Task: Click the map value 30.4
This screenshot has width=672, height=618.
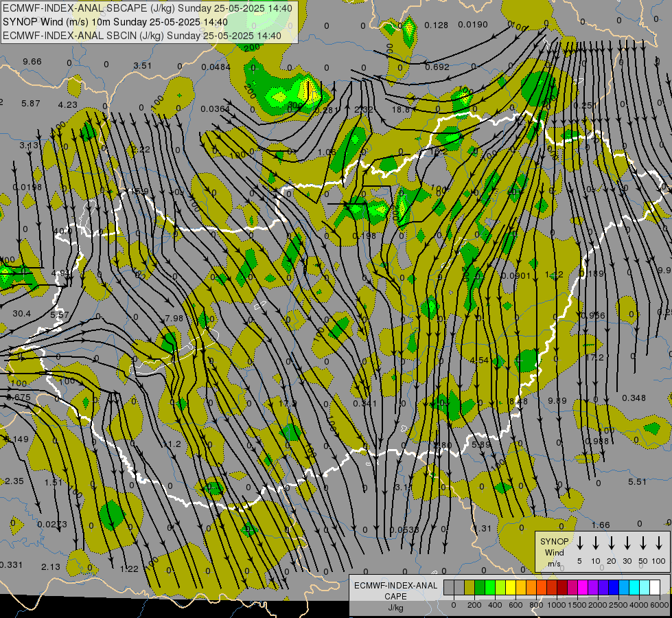Action: (x=21, y=314)
